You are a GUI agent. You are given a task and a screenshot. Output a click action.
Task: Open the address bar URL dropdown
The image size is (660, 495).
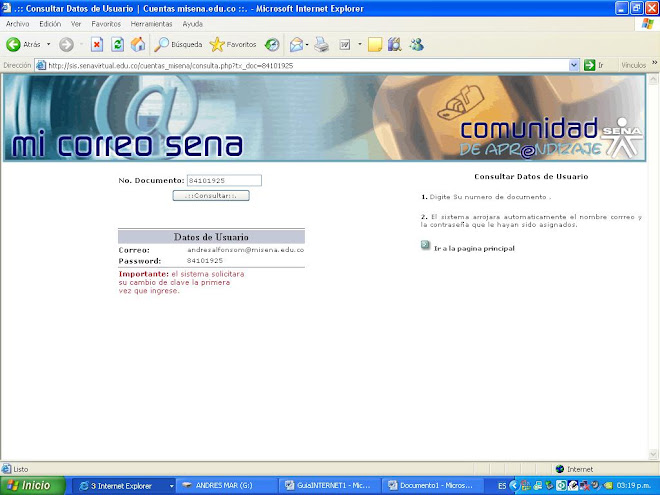point(574,65)
